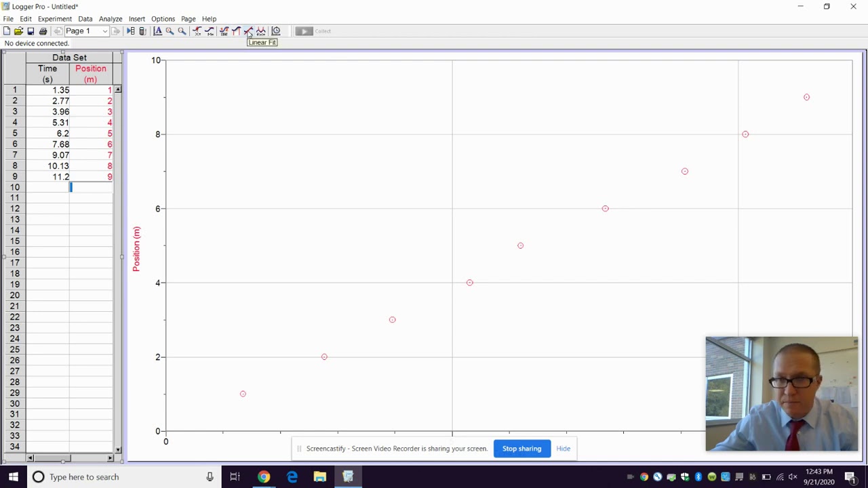
Task: Open the Edit menu
Action: (x=26, y=19)
